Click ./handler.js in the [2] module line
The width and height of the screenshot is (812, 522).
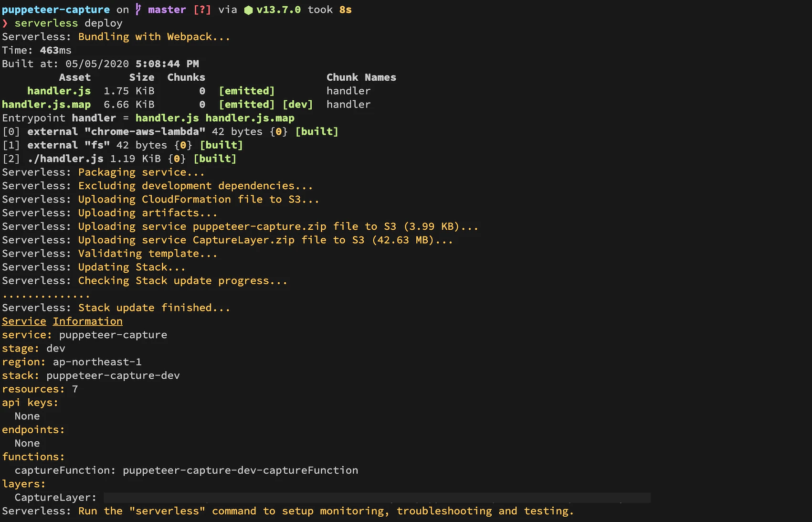click(65, 159)
